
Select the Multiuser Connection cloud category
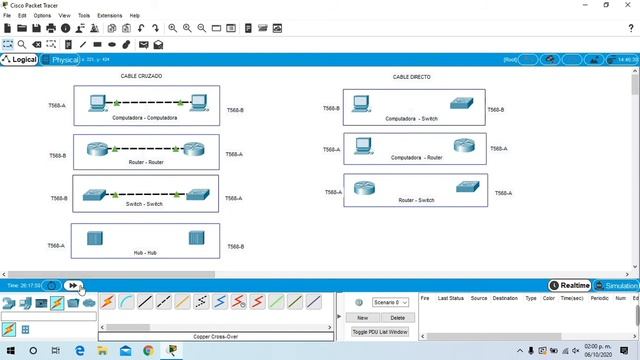[89, 303]
